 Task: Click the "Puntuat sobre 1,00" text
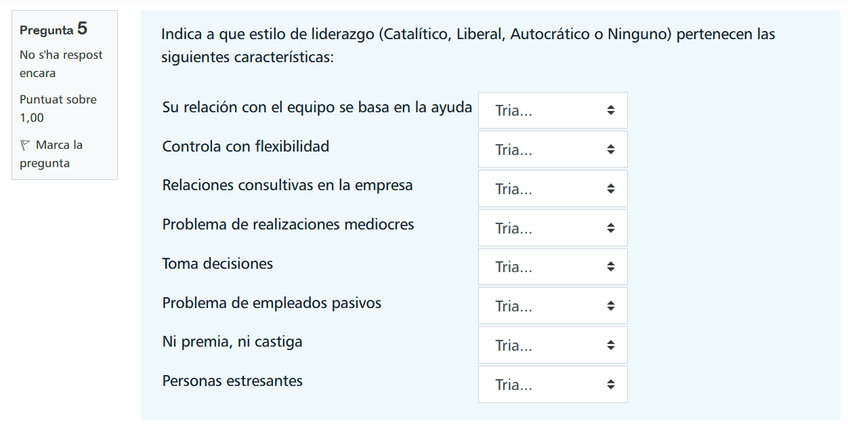pyautogui.click(x=58, y=108)
